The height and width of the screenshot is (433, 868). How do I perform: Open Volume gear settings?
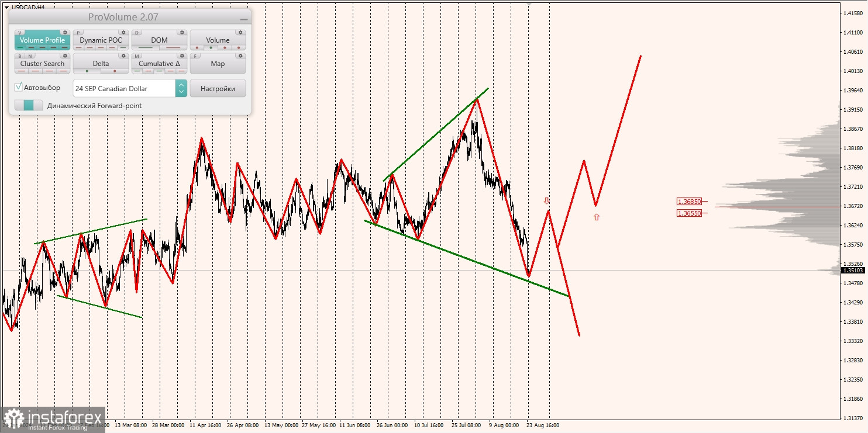pyautogui.click(x=240, y=33)
